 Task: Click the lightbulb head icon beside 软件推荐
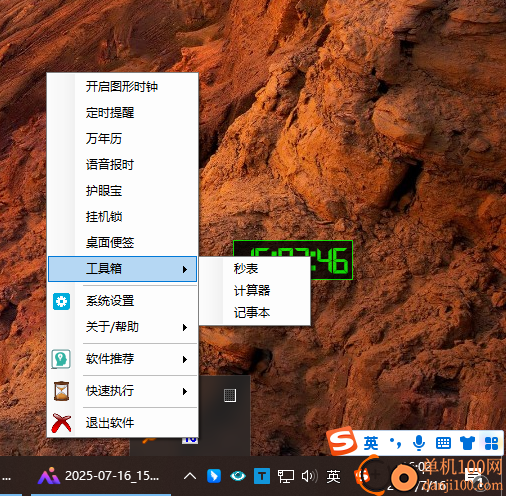pos(61,359)
